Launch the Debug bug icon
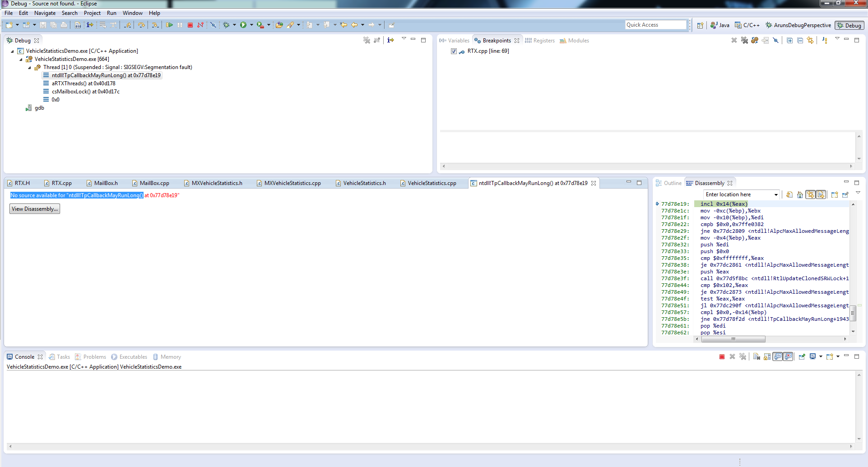Image resolution: width=868 pixels, height=467 pixels. [x=226, y=25]
